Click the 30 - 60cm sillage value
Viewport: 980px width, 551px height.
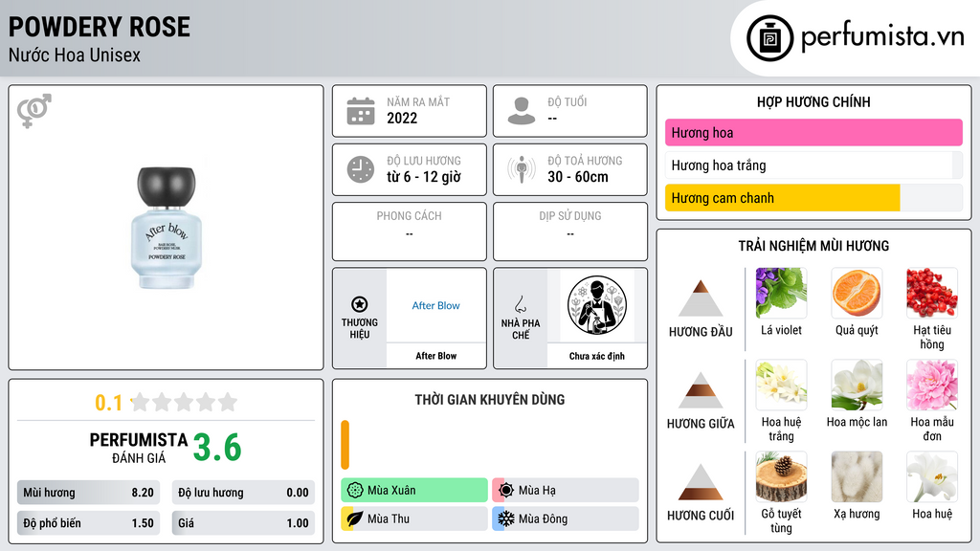click(578, 177)
